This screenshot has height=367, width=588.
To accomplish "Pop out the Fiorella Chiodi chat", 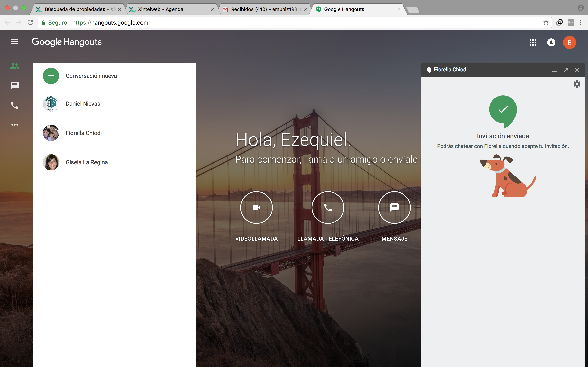I will point(566,70).
